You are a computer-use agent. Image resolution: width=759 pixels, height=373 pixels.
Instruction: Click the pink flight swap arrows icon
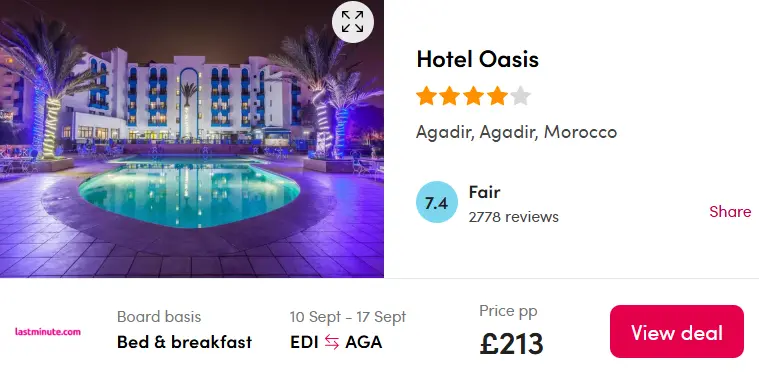coord(332,342)
